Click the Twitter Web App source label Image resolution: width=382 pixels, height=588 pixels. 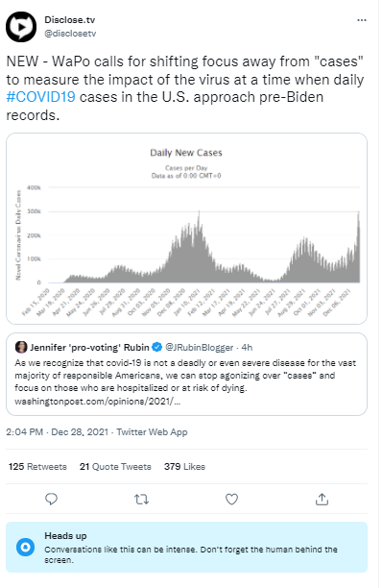[152, 432]
